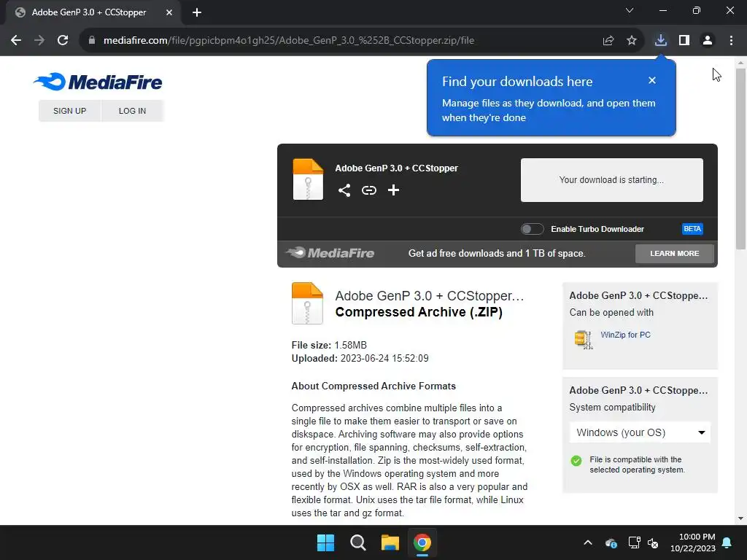Dismiss the Find your downloads here popup
This screenshot has width=747, height=560.
click(x=652, y=80)
